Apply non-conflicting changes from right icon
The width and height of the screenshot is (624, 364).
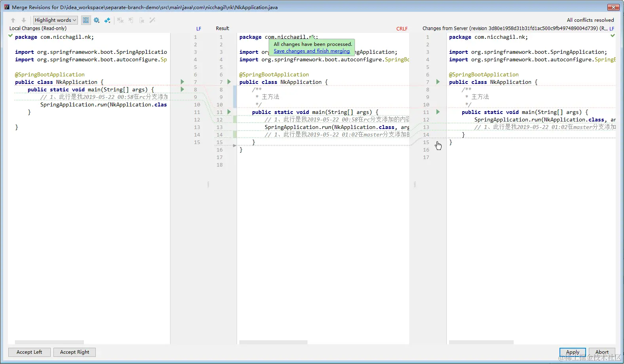point(142,20)
